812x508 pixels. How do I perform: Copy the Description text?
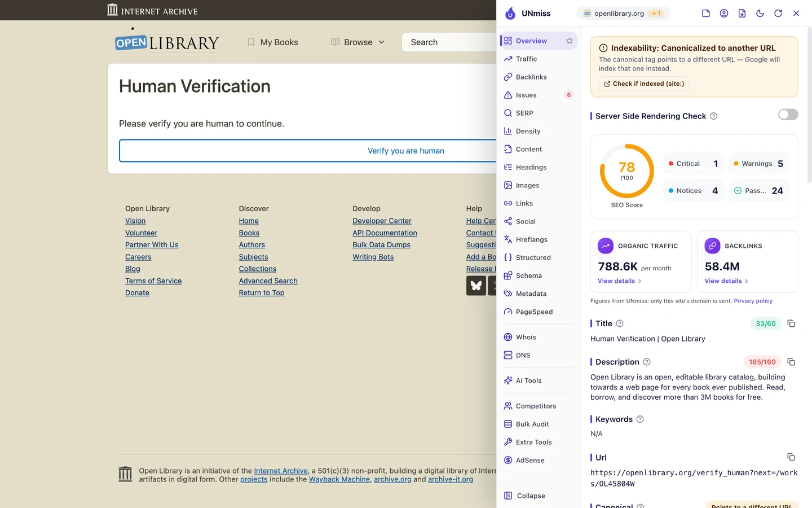pyautogui.click(x=791, y=362)
